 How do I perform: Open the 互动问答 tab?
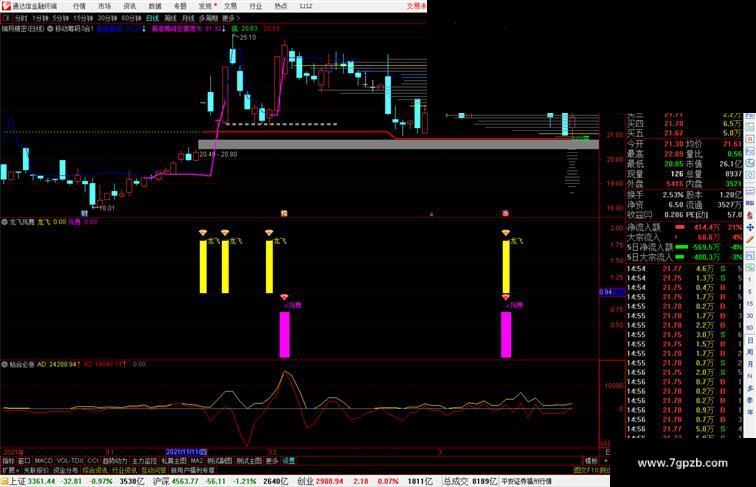(154, 471)
